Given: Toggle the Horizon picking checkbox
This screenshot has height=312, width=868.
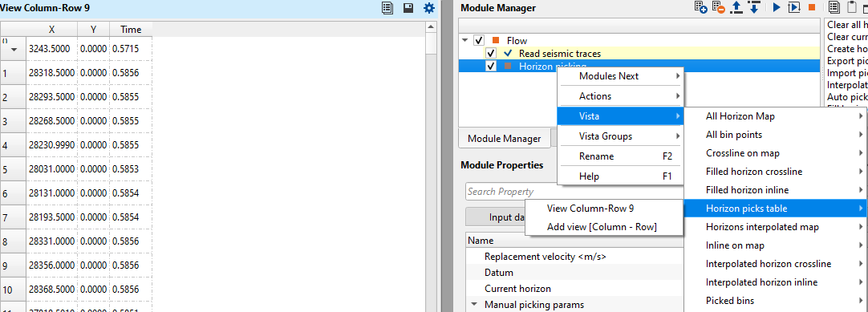Looking at the screenshot, I should point(490,67).
